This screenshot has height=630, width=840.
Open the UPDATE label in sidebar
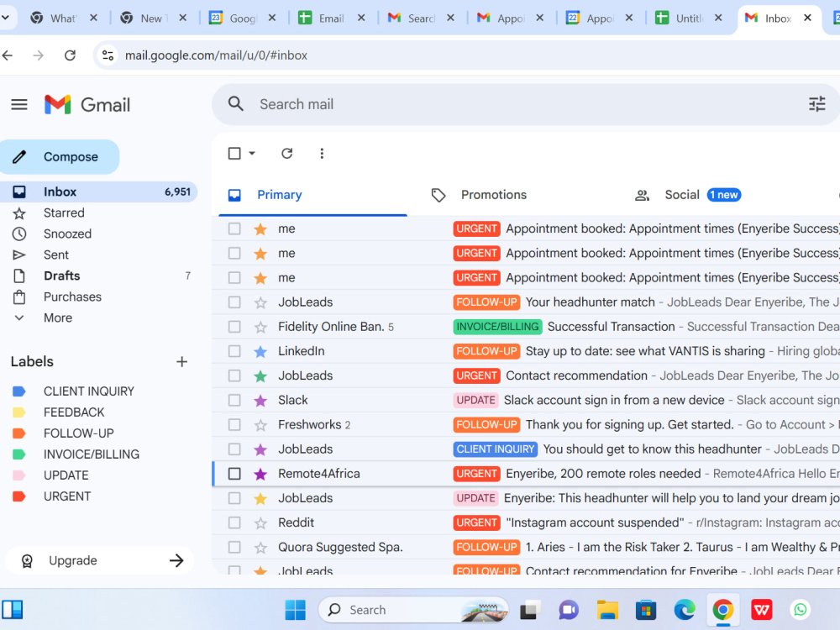(66, 475)
